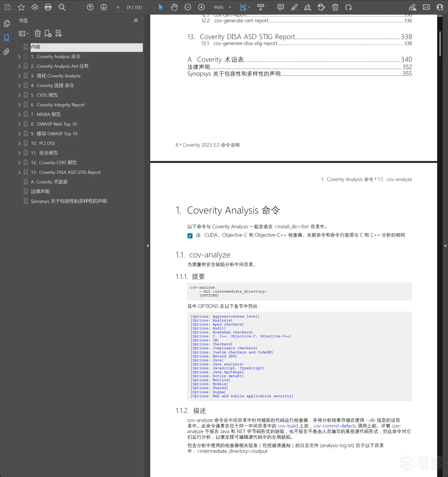
Task: Click the stamp tool icon
Action: 321,7
